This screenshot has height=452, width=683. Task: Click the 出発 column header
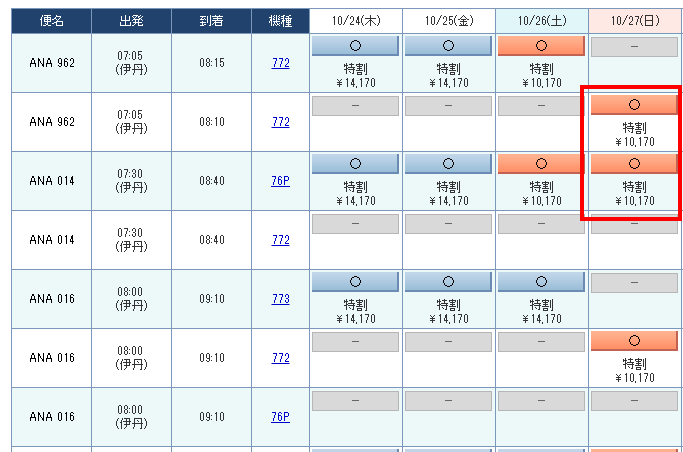pos(132,21)
